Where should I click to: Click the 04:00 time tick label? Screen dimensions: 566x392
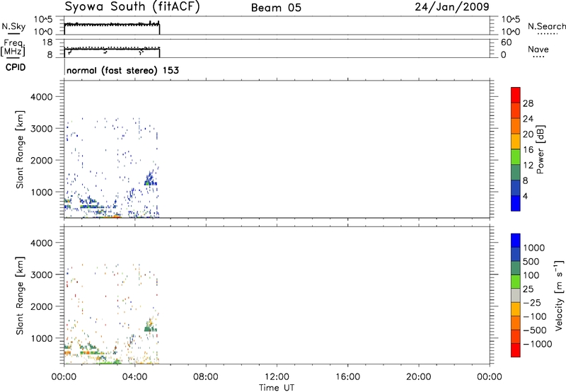tap(135, 377)
